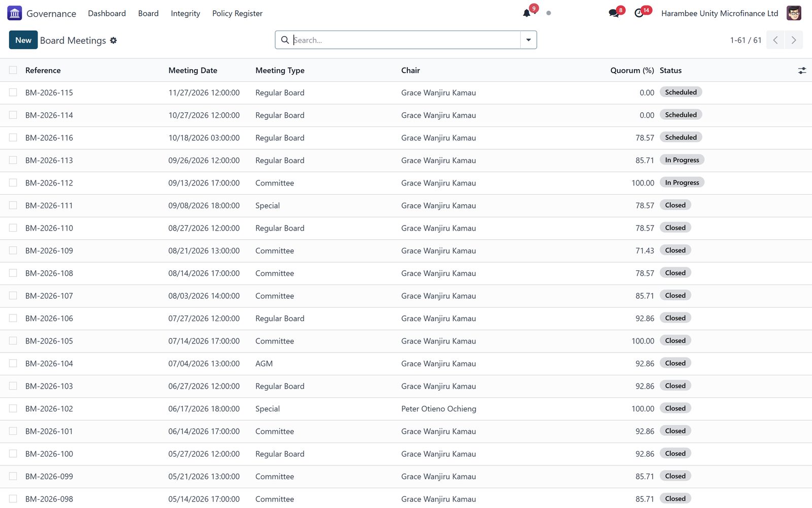Sort by Meeting Date column header
Image resolution: width=812 pixels, height=508 pixels.
(x=193, y=71)
